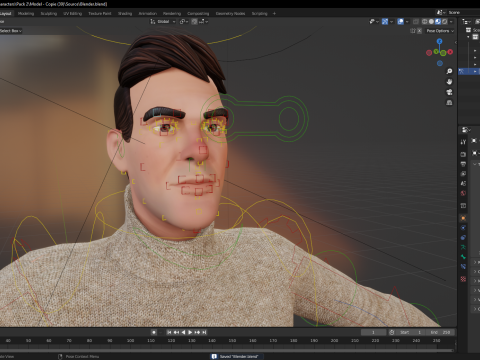Open the Object properties tab
Screen dimensions: 480x360
point(463,218)
